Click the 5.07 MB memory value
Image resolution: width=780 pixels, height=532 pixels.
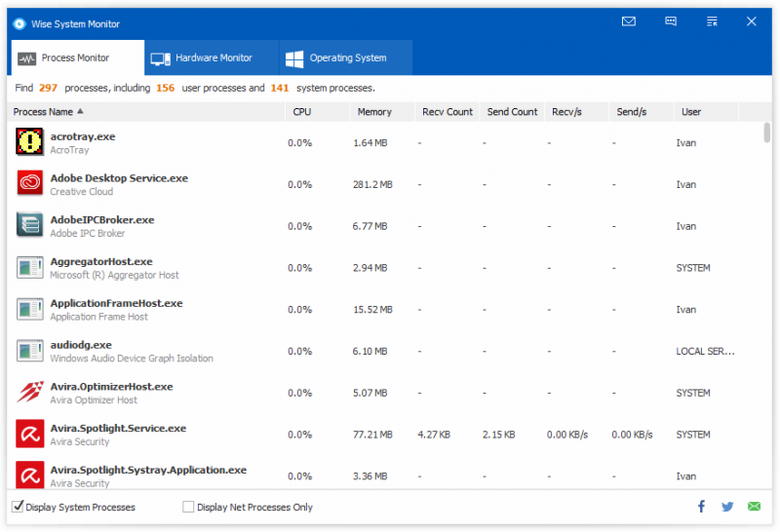click(370, 393)
